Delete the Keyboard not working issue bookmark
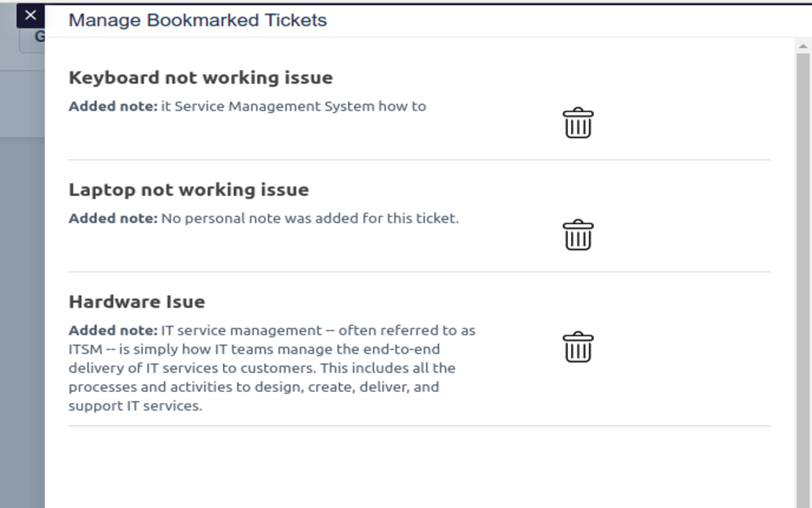Image resolution: width=812 pixels, height=508 pixels. coord(579,122)
